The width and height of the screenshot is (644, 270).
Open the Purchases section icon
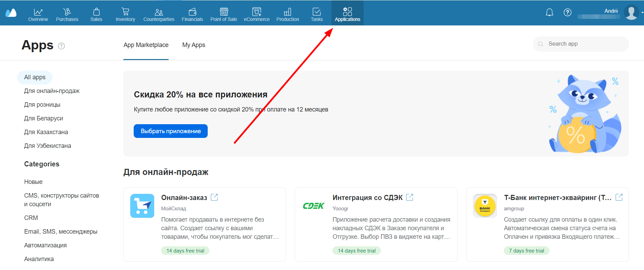(67, 12)
